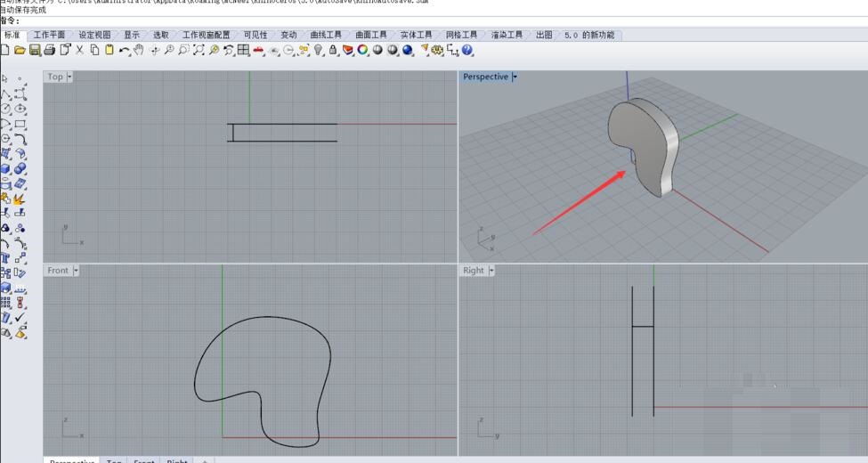The height and width of the screenshot is (463, 868).
Task: Open Help via the question mark icon
Action: coord(467,51)
